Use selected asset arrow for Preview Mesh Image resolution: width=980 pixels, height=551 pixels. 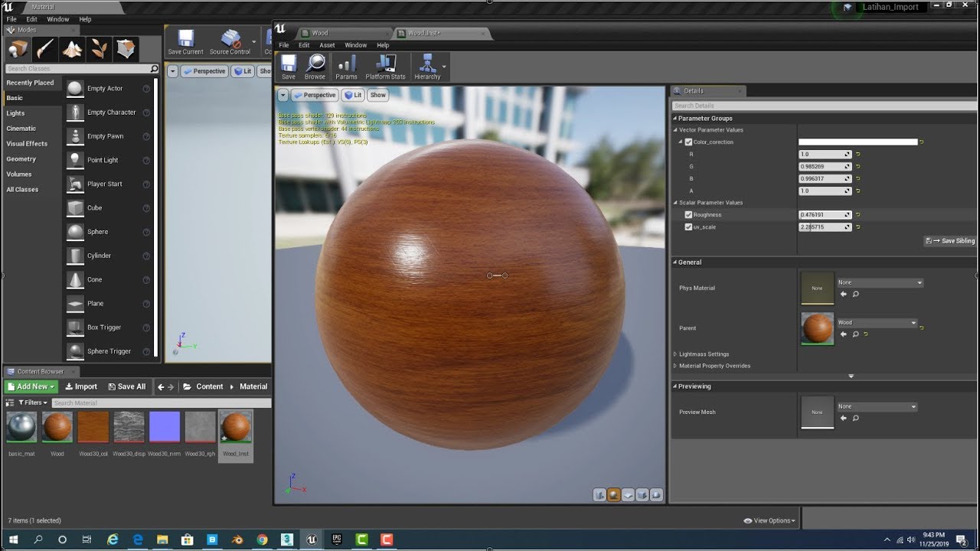click(844, 418)
